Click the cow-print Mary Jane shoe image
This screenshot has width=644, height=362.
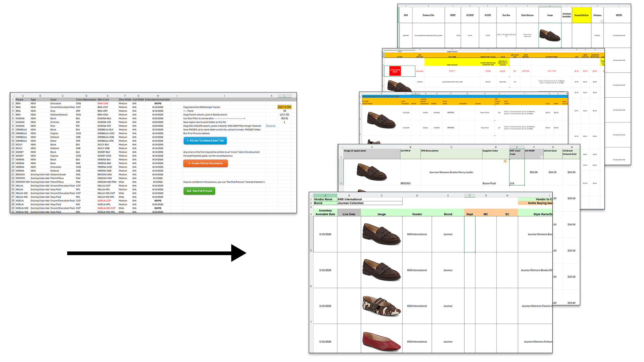point(381,306)
